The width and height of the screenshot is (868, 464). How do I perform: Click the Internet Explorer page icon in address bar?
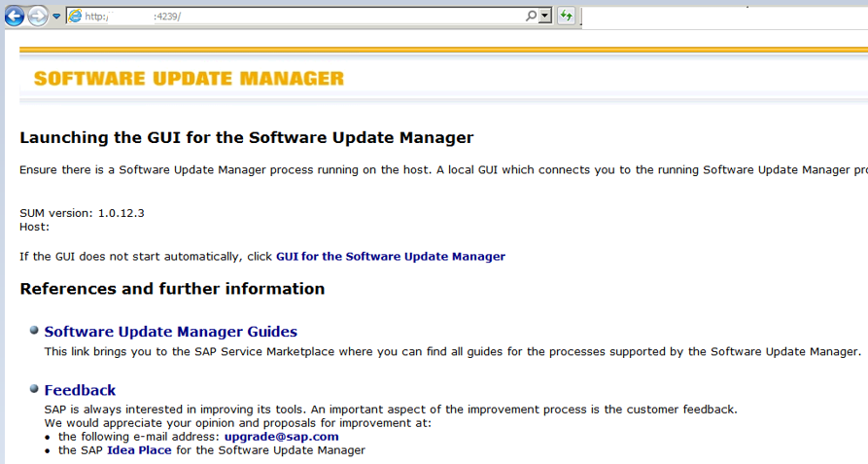pos(75,17)
